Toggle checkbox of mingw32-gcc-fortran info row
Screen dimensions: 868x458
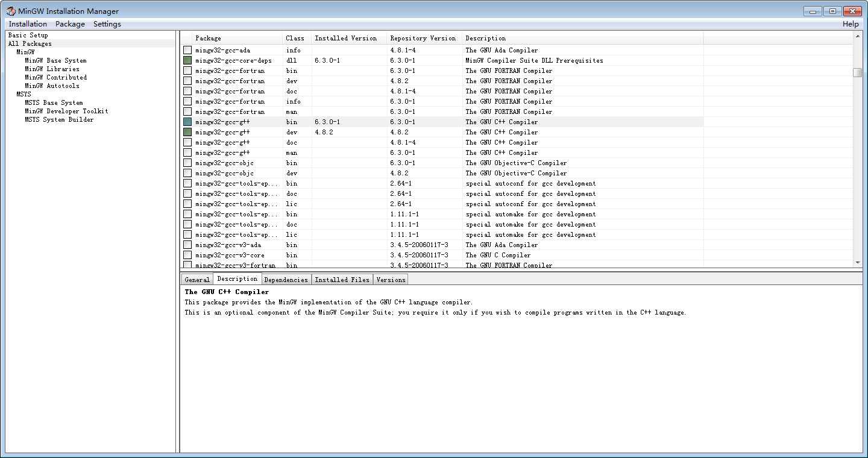(x=187, y=101)
